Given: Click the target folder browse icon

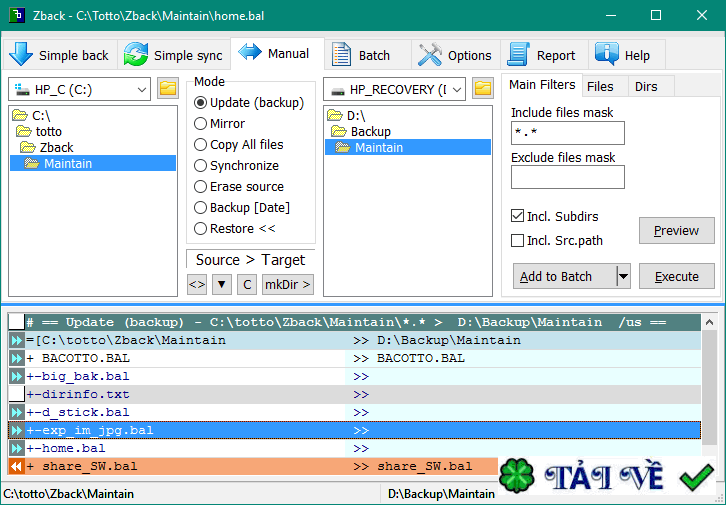Looking at the screenshot, I should [x=483, y=89].
